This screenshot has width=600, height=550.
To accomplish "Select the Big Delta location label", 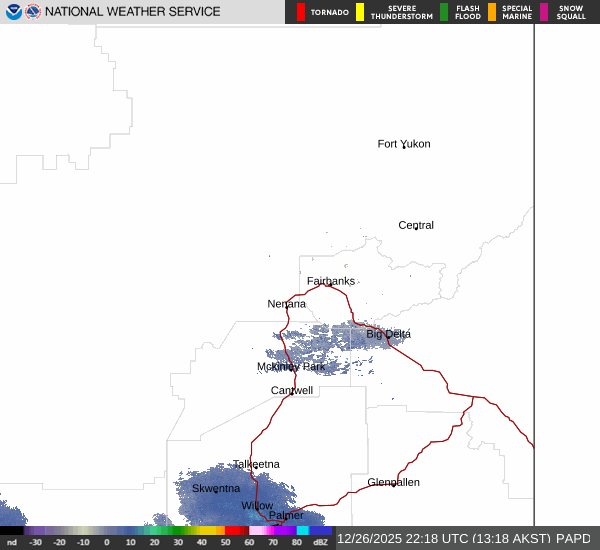I will click(x=388, y=334).
